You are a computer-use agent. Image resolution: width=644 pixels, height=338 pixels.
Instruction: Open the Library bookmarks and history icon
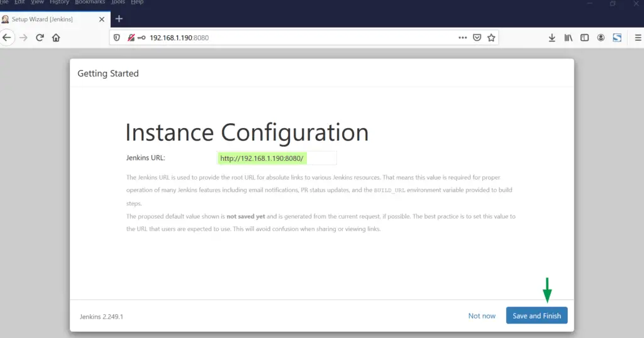568,38
